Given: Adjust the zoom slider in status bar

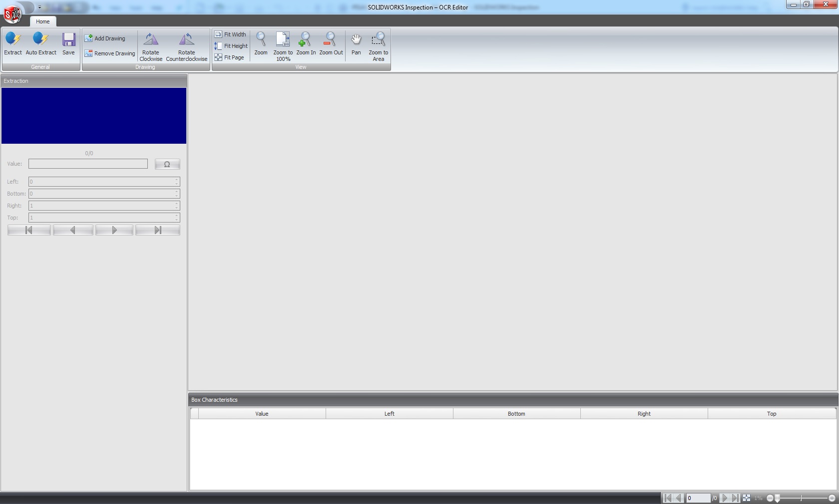Looking at the screenshot, I should [778, 498].
